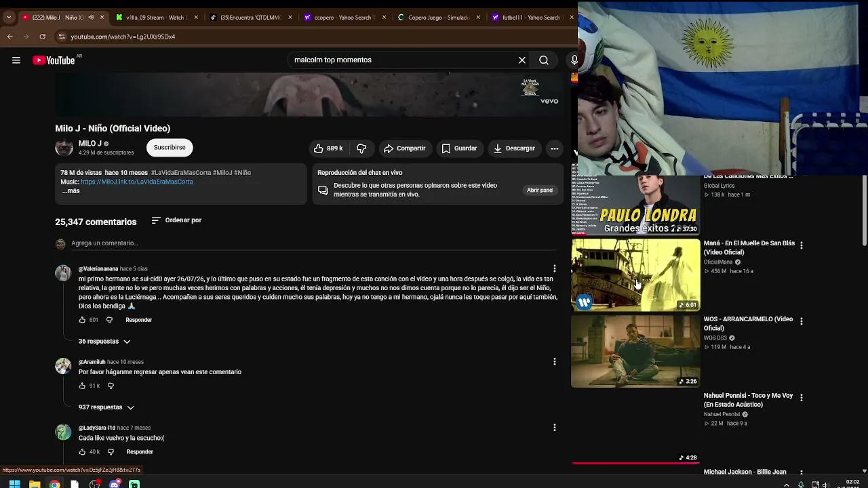
Task: Switch to the Copero Juego tab
Action: point(438,18)
